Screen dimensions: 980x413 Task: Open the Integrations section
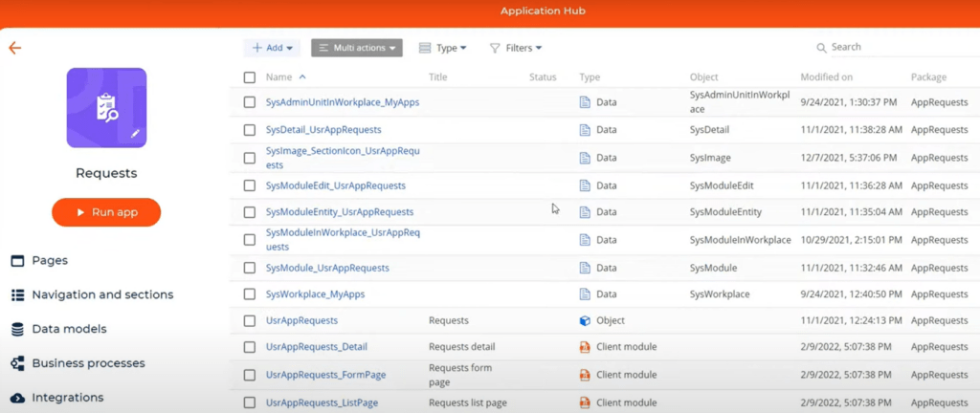click(x=68, y=398)
